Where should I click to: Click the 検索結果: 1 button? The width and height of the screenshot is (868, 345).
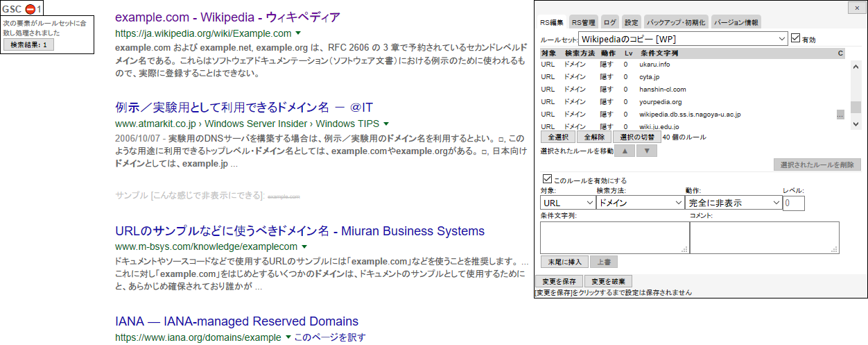point(29,44)
